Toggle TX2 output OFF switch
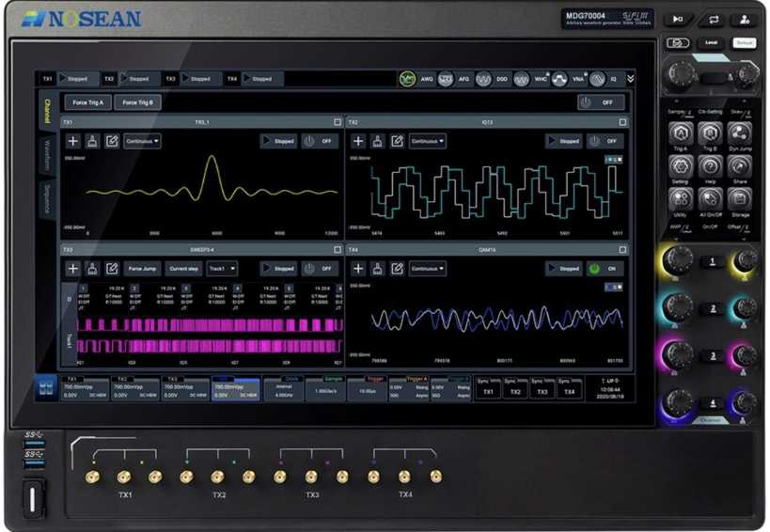This screenshot has width=770, height=532. click(605, 141)
